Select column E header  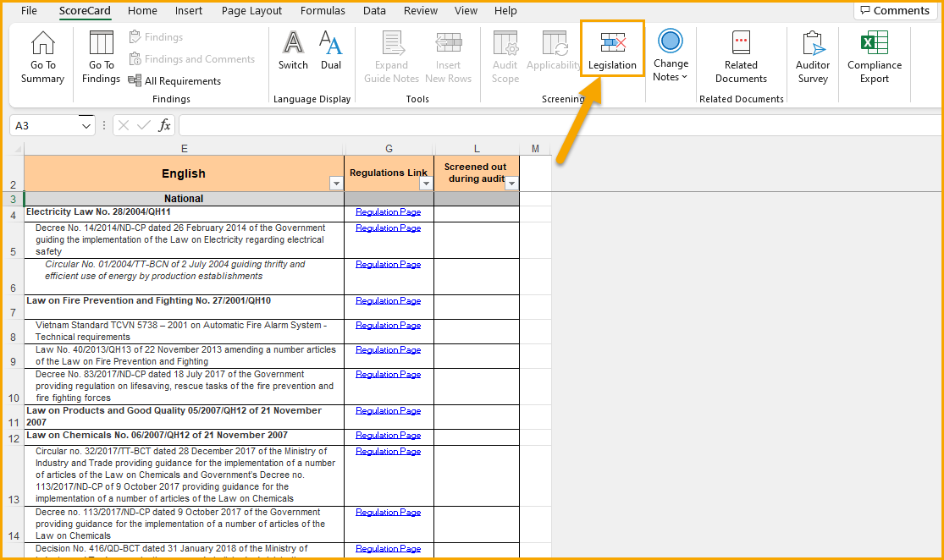click(x=185, y=149)
